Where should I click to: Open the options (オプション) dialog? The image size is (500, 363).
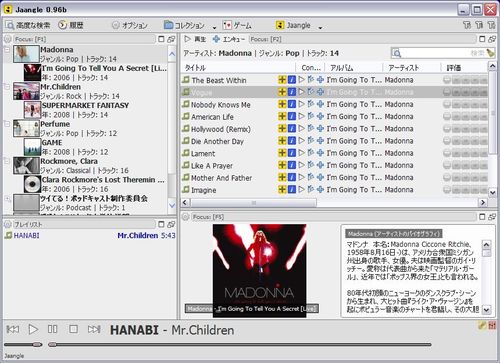click(x=130, y=25)
